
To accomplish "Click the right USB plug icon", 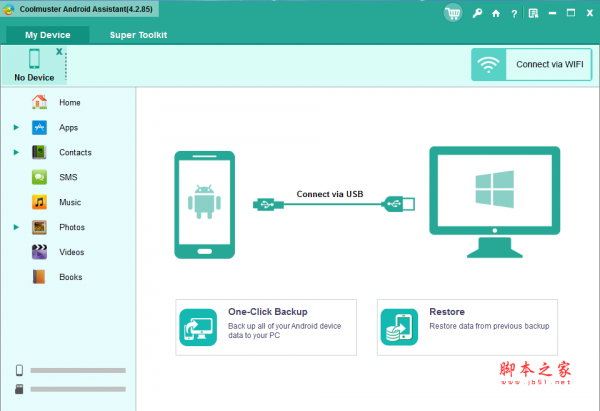I will (399, 204).
